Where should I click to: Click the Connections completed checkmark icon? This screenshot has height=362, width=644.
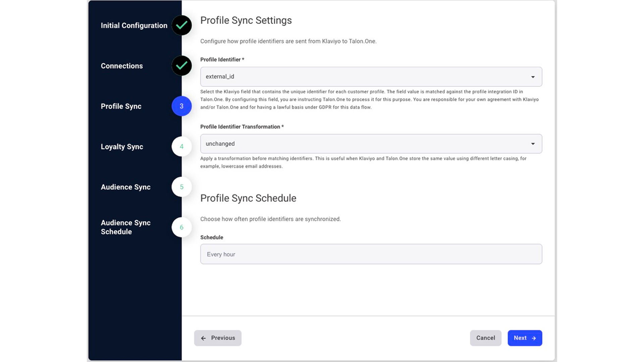pos(181,66)
